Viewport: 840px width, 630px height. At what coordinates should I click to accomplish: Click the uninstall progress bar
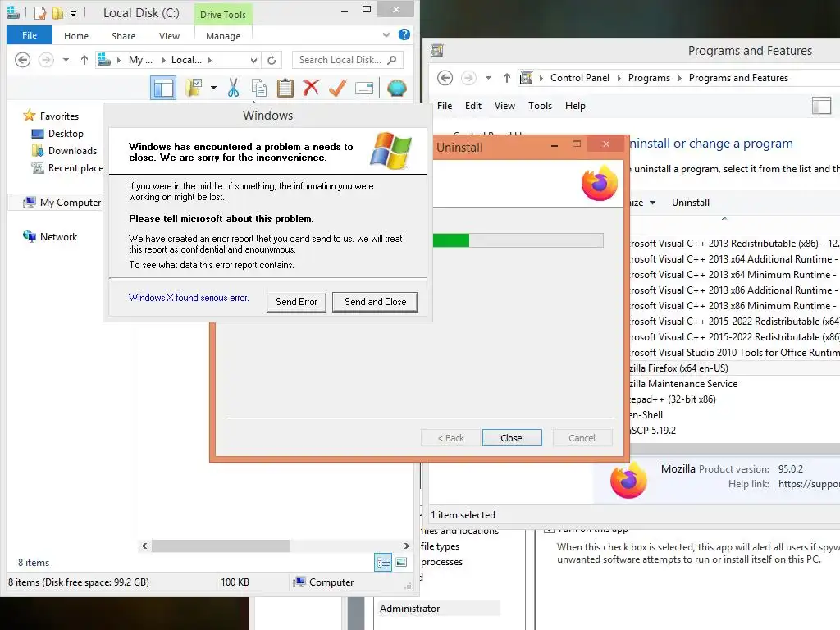tap(518, 240)
